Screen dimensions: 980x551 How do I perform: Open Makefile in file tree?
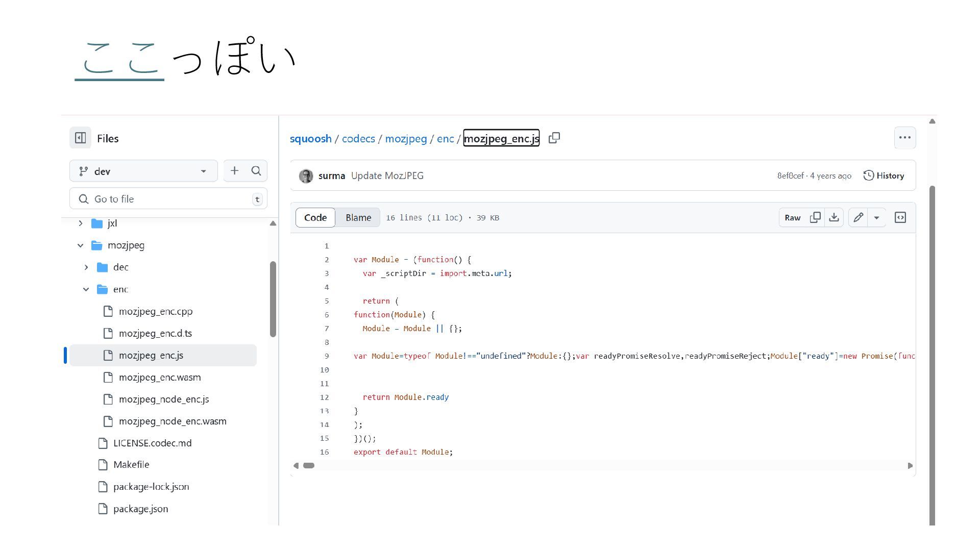[131, 464]
